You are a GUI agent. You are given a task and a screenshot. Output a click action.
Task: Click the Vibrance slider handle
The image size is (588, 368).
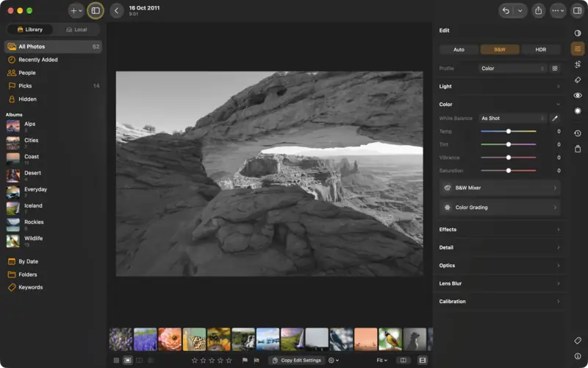click(x=509, y=158)
